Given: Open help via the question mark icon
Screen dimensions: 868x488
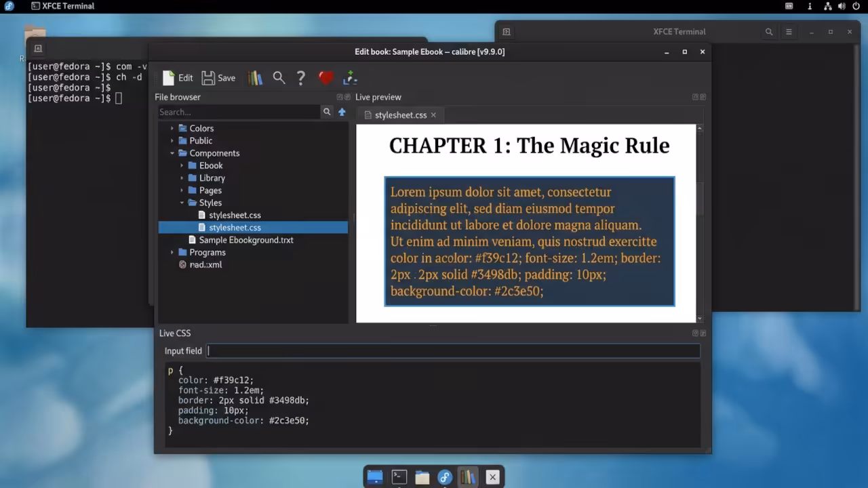Looking at the screenshot, I should point(301,78).
